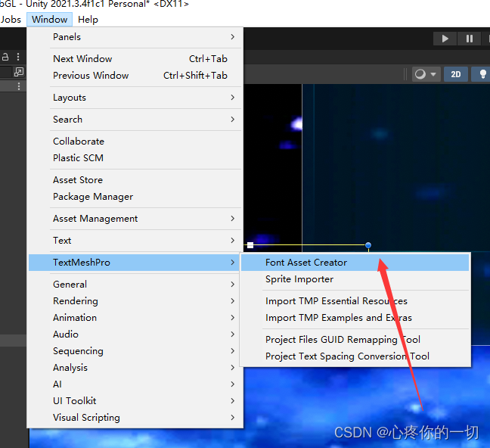The image size is (490, 448).
Task: Expand the Layouts submenu
Action: coord(135,98)
